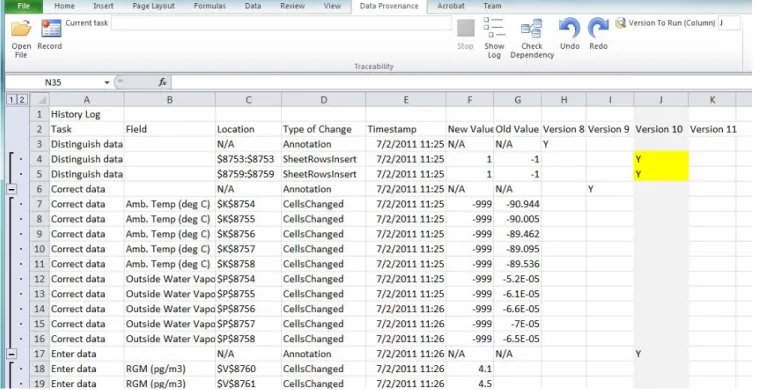The width and height of the screenshot is (758, 390).
Task: Click the $P$8758 location cell
Action: (x=248, y=339)
